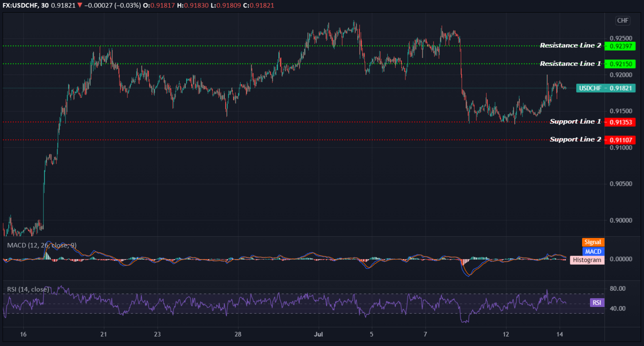This screenshot has height=346, width=644.
Task: Click the RSI (14, close) legend
Action: (x=28, y=290)
